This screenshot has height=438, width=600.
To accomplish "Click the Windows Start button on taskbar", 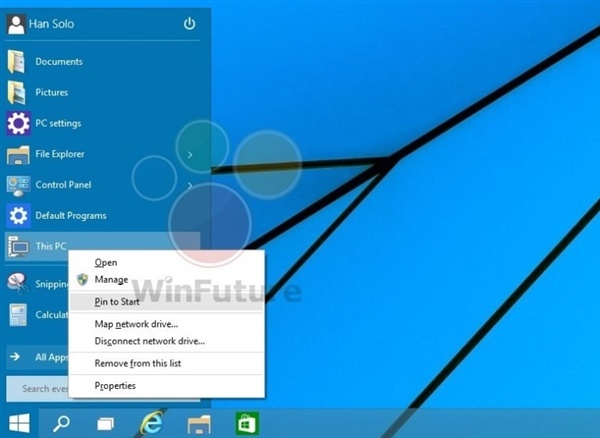I will point(19,423).
